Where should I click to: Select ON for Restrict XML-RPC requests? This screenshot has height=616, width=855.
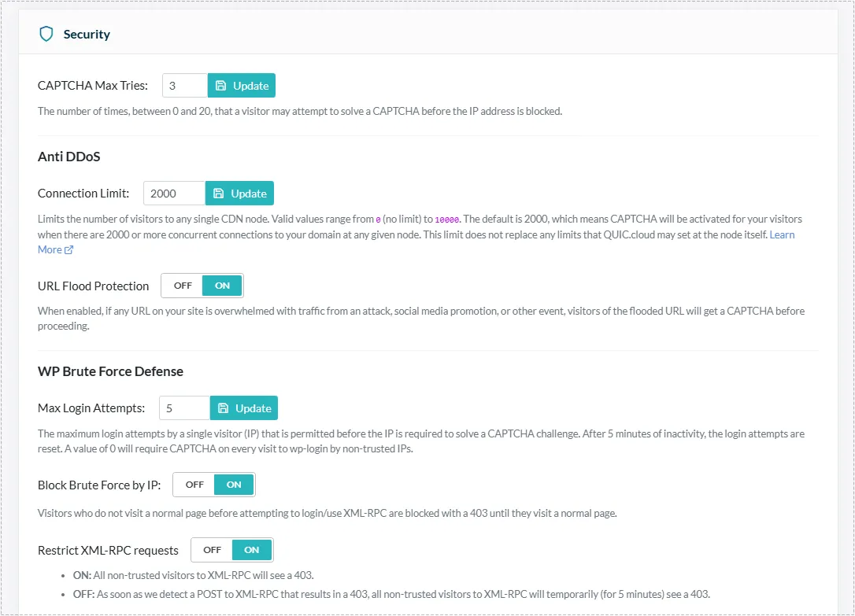252,550
